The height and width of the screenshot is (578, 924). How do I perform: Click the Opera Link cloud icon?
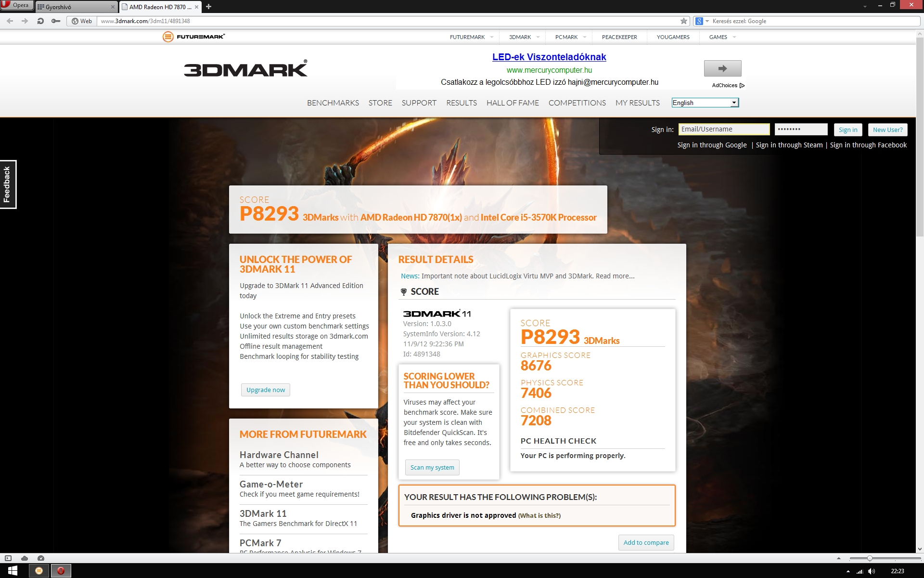(x=25, y=558)
